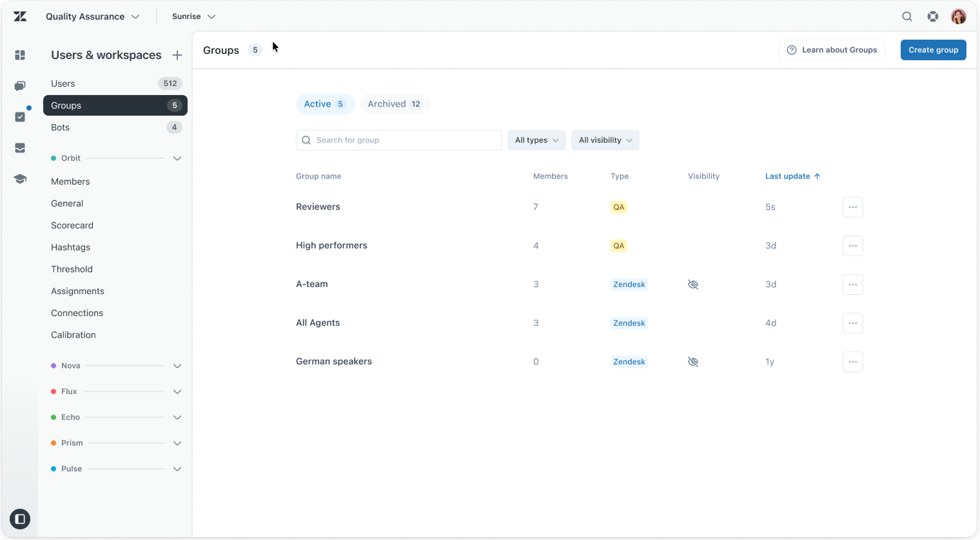This screenshot has width=980, height=540.
Task: Toggle hidden-eye visibility icon for A-team
Action: click(693, 284)
